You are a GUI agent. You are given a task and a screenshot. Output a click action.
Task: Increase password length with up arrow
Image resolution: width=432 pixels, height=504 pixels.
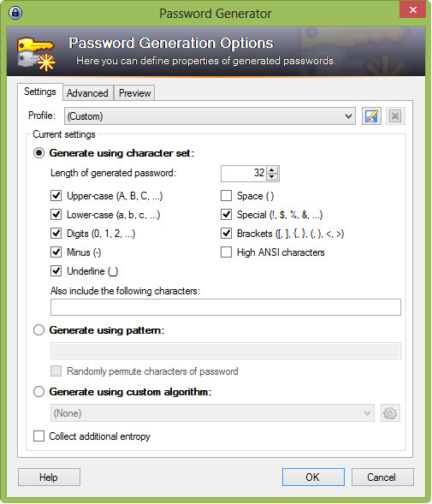click(272, 170)
